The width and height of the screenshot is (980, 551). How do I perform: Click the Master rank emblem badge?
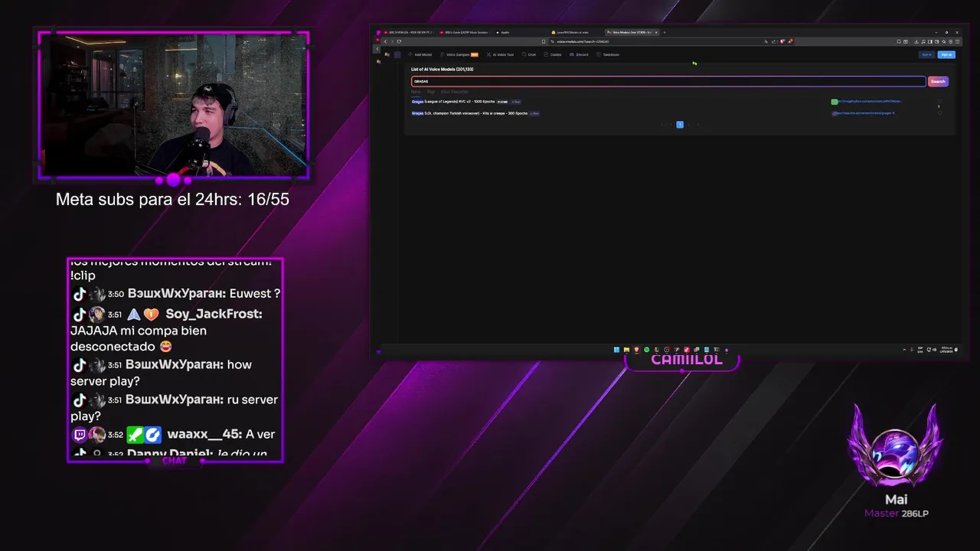896,445
